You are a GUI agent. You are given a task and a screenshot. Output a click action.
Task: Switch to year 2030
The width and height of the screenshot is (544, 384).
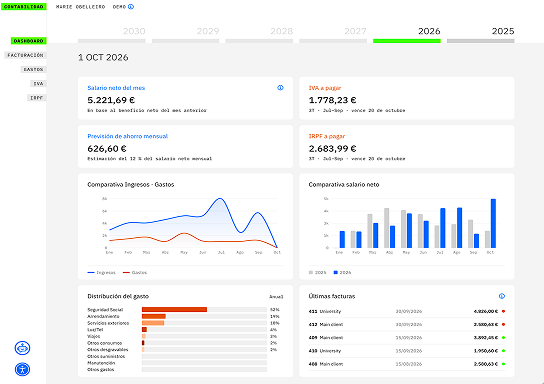[x=112, y=34]
